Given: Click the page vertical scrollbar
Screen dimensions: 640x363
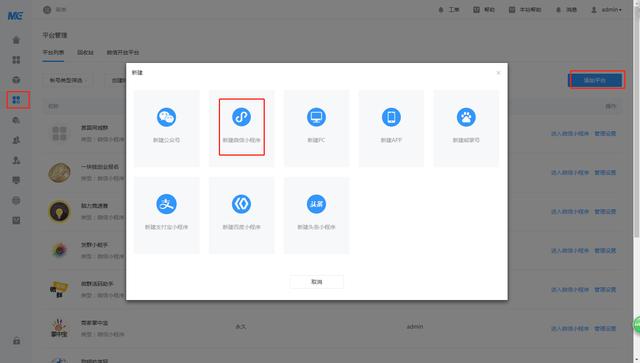Looking at the screenshot, I should click(636, 122).
